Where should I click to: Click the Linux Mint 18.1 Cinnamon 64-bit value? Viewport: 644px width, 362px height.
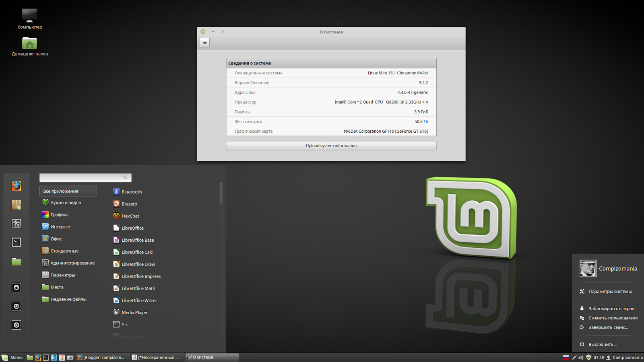[398, 73]
